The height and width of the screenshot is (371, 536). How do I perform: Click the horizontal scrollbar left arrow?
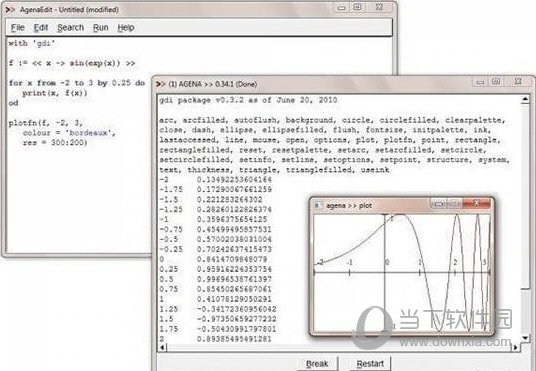[x=162, y=347]
